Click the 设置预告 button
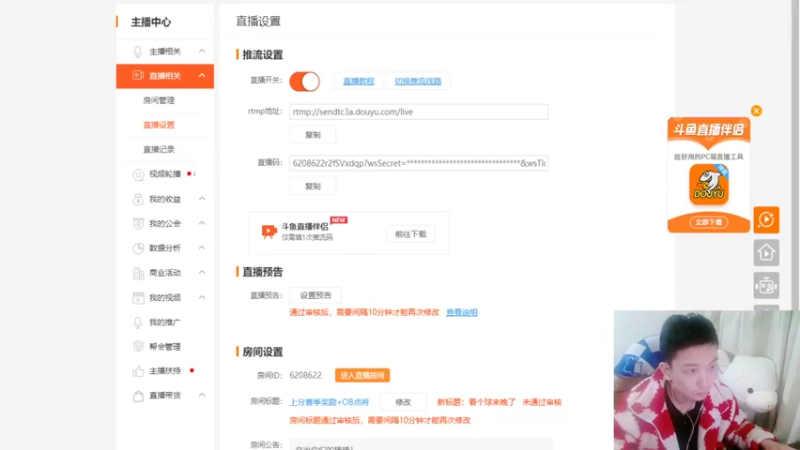The width and height of the screenshot is (800, 450). tap(315, 295)
